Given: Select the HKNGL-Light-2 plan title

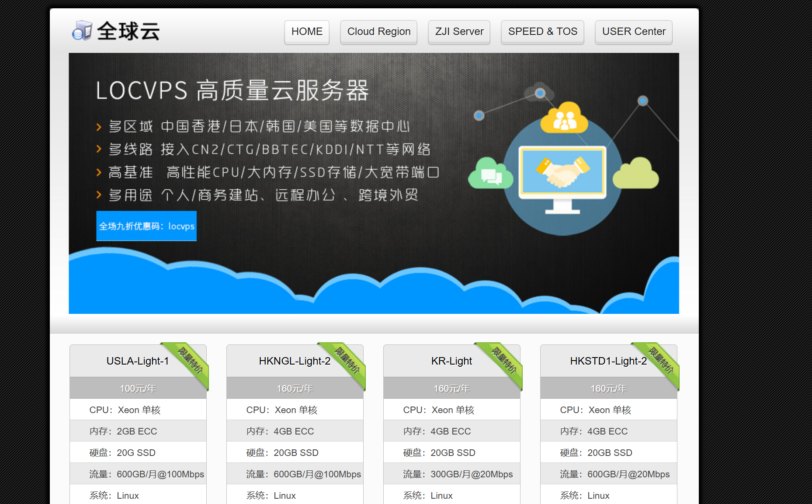Looking at the screenshot, I should (x=294, y=361).
